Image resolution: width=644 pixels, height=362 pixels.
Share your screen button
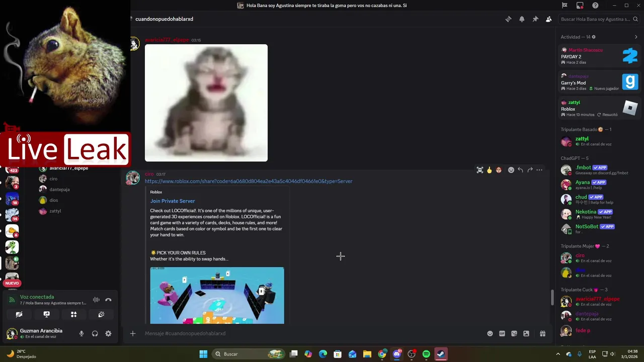(x=46, y=314)
